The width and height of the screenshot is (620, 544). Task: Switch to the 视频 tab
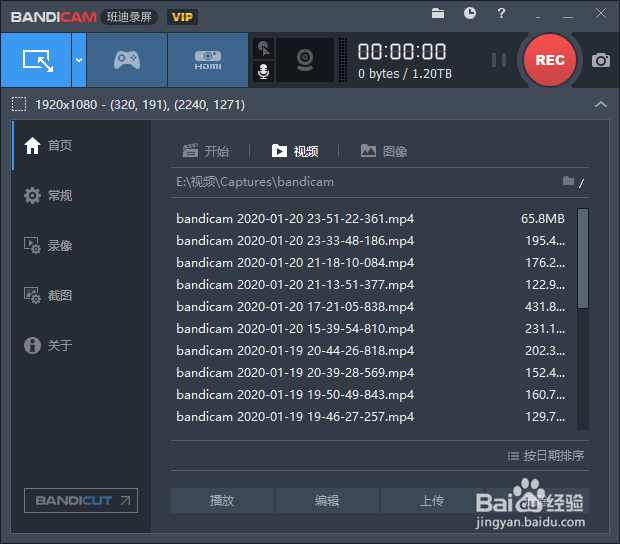coord(295,151)
